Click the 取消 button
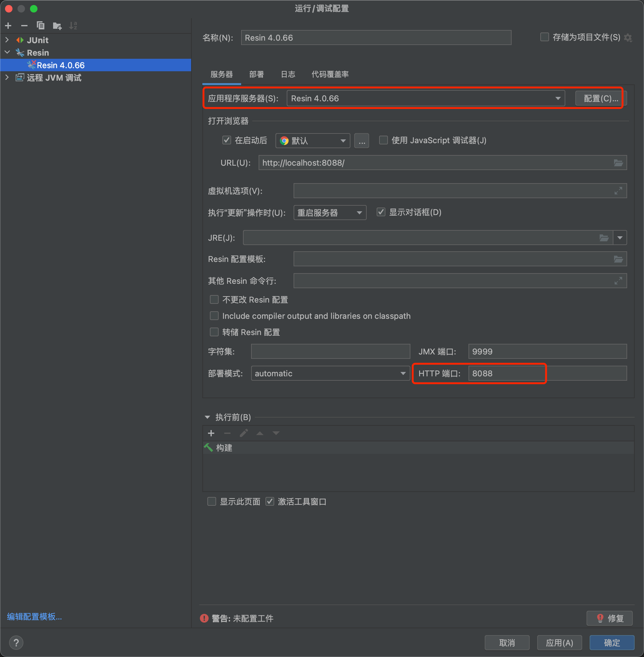This screenshot has height=657, width=644. click(507, 642)
